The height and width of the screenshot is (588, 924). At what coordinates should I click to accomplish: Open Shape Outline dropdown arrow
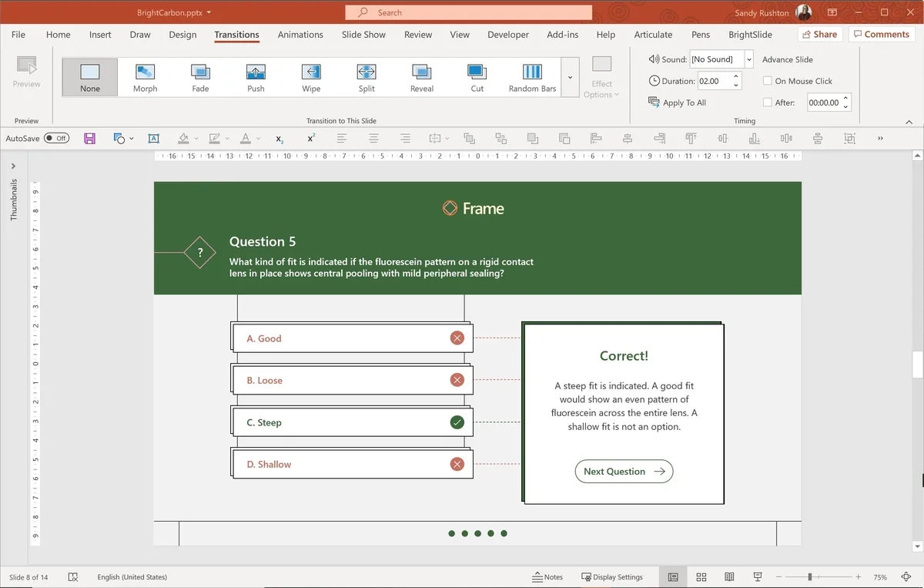pyautogui.click(x=227, y=139)
